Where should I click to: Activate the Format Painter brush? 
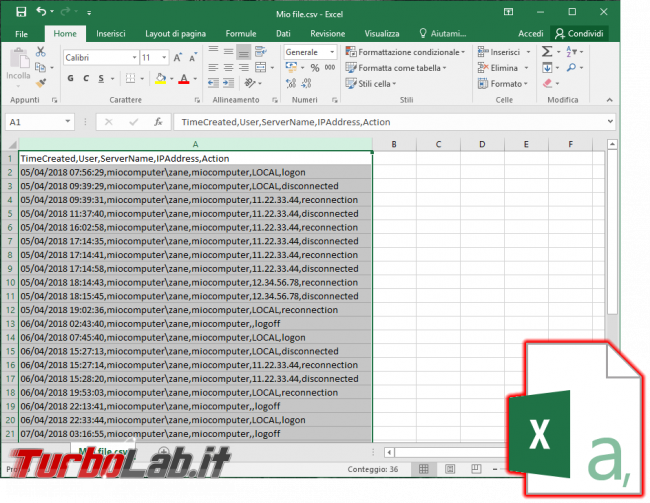(40, 83)
